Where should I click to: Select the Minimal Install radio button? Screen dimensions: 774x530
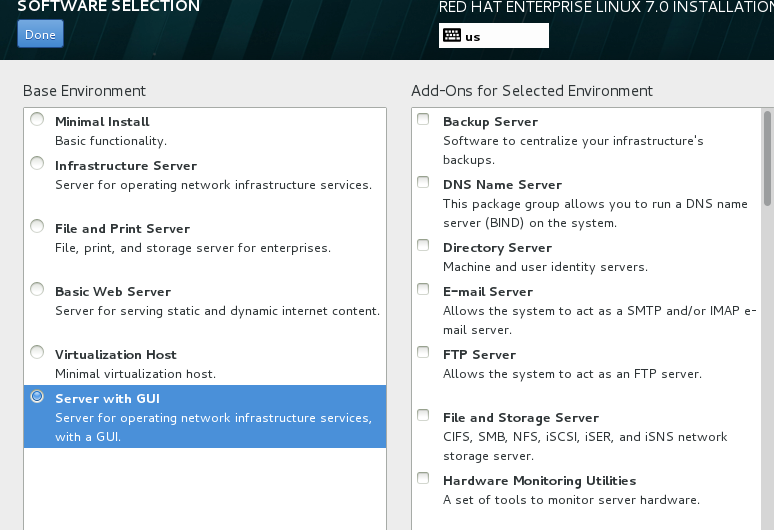37,119
